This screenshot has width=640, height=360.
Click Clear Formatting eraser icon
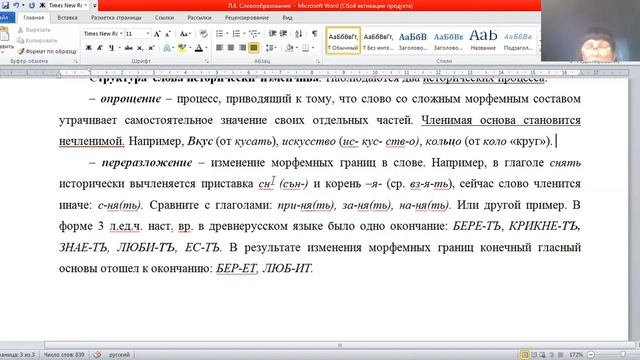coord(203,34)
